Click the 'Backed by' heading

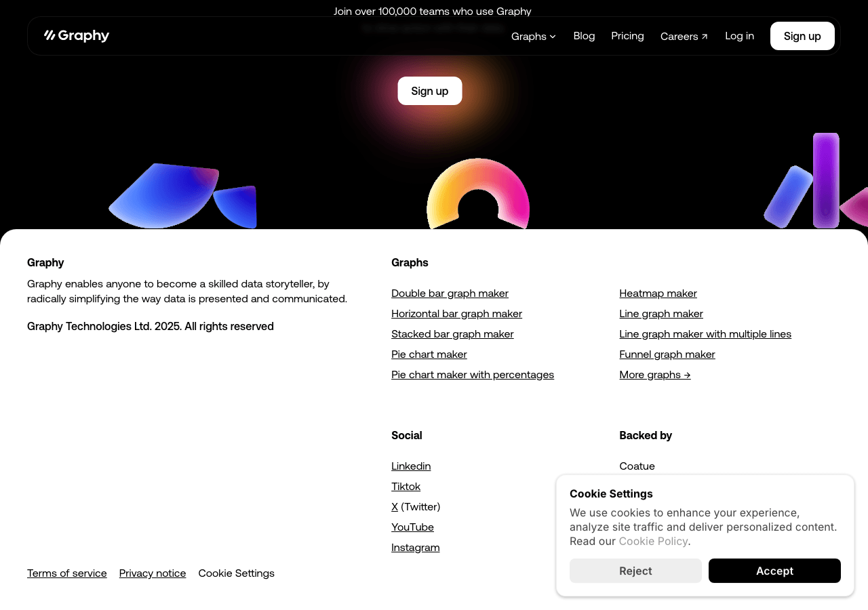(646, 435)
